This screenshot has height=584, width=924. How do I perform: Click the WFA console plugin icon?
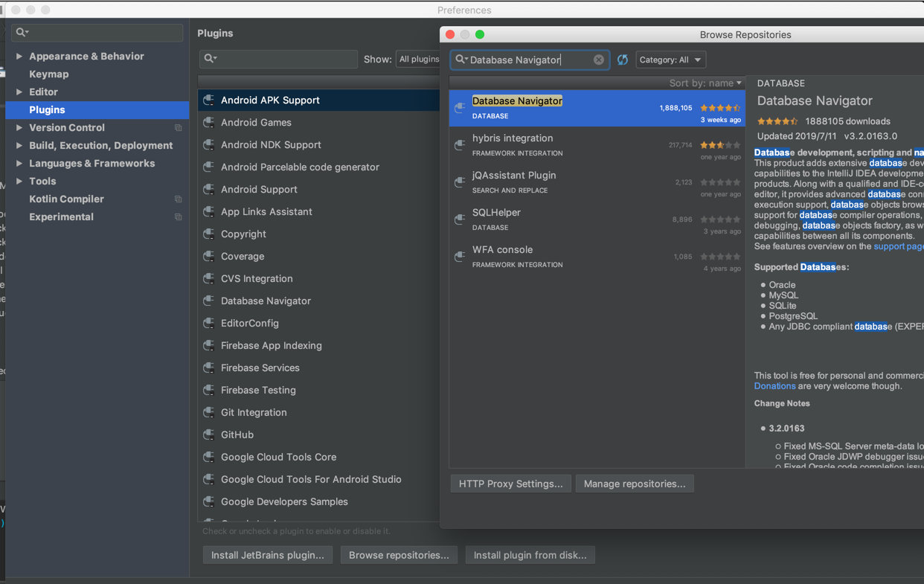(x=460, y=257)
